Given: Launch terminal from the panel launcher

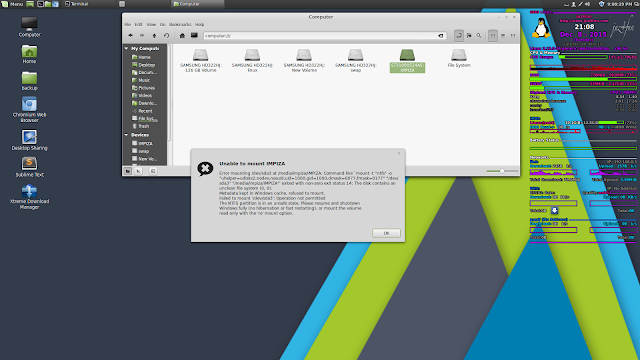Looking at the screenshot, I should point(40,4).
